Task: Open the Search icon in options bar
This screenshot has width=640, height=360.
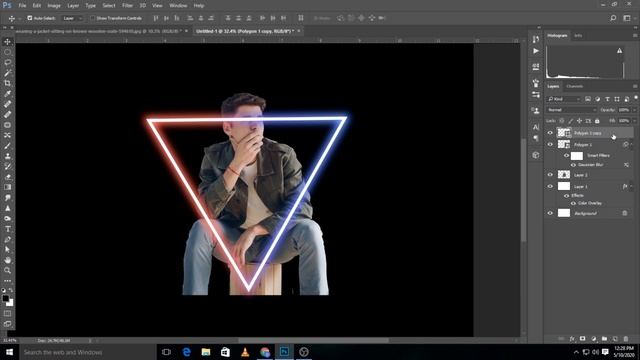Action: pyautogui.click(x=613, y=18)
